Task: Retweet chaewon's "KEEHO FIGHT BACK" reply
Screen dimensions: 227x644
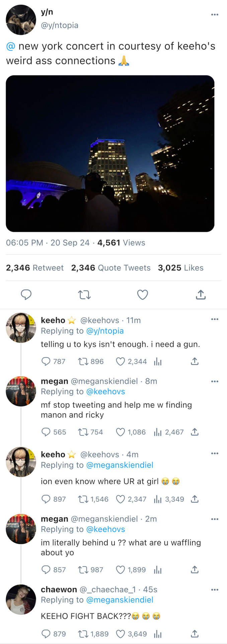Action: (x=83, y=634)
